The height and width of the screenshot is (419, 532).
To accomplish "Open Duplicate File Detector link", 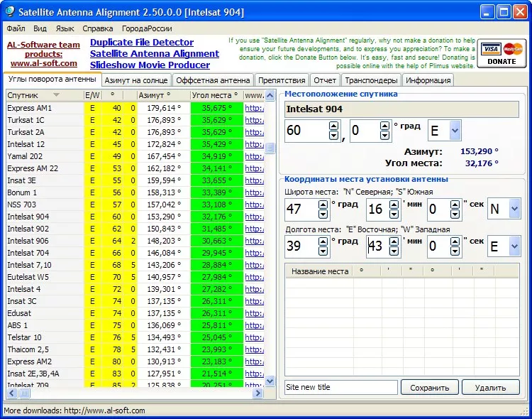I will pos(142,43).
